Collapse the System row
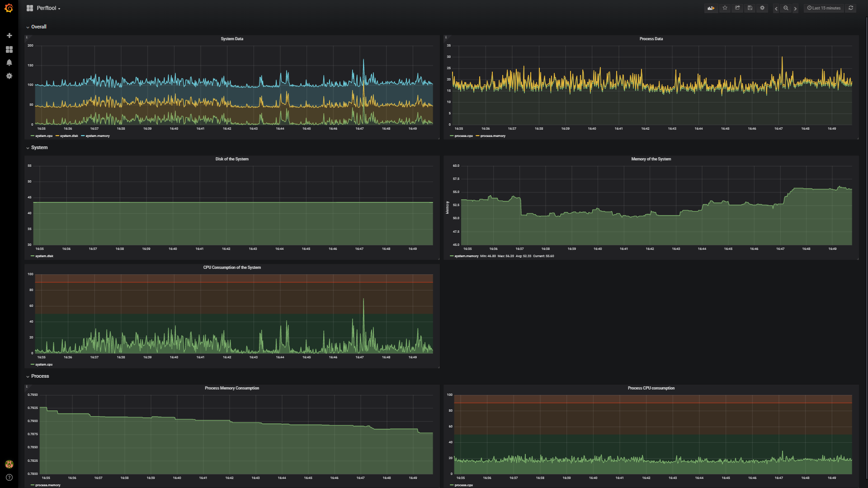 [39, 147]
